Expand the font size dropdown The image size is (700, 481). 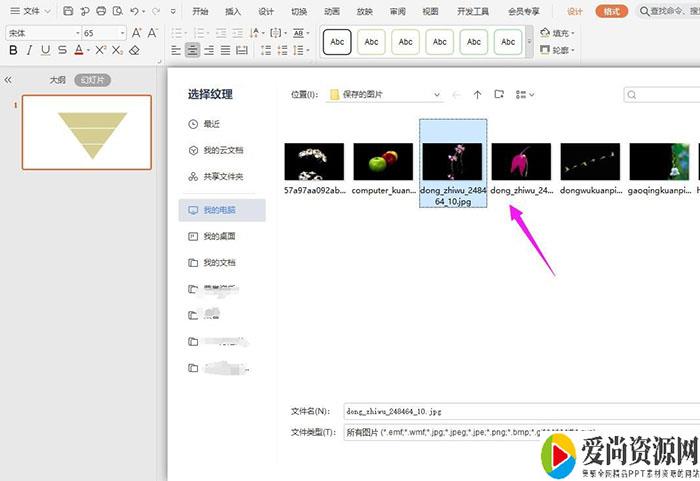tap(122, 33)
